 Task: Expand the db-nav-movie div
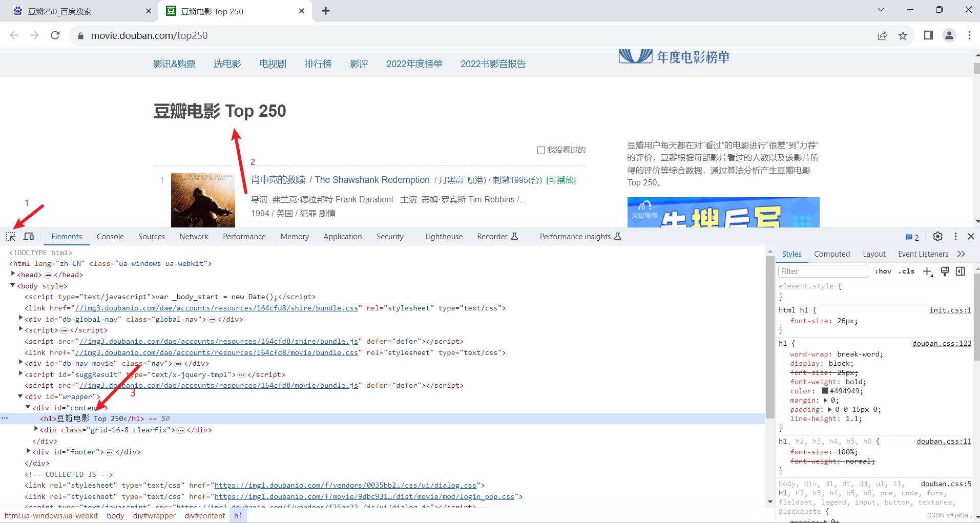21,363
